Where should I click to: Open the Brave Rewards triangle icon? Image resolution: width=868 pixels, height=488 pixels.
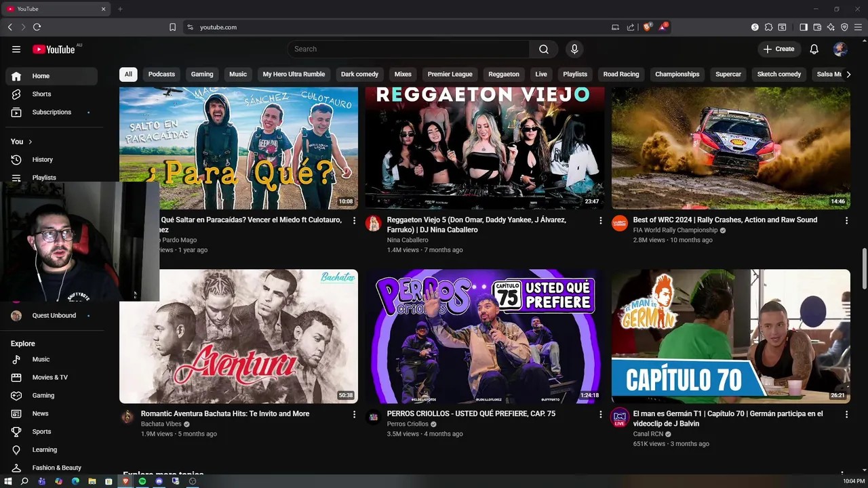coord(663,27)
